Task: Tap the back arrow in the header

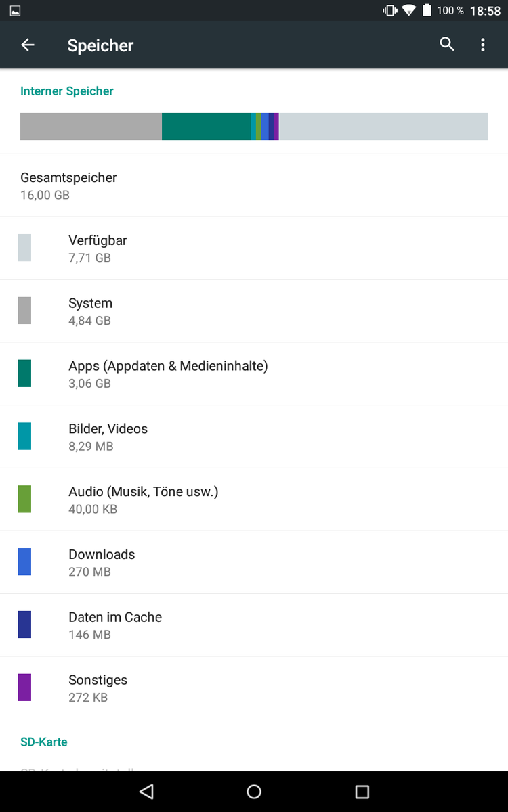Action: 28,45
